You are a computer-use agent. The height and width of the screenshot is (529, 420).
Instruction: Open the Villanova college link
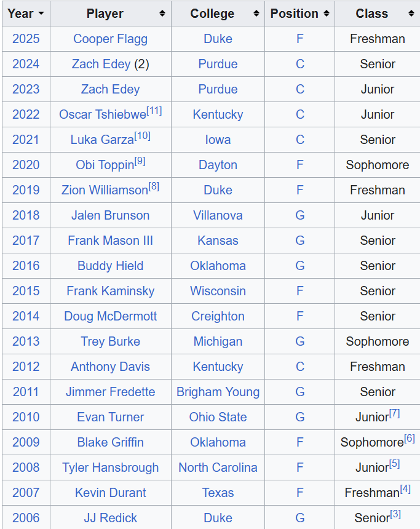pos(218,215)
